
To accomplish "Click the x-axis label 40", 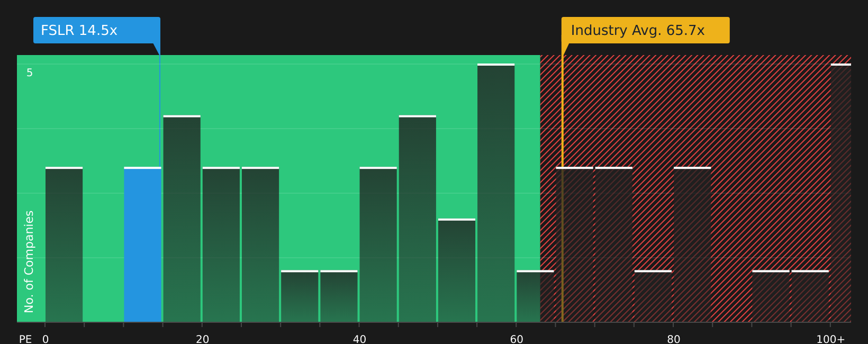I will point(360,339).
